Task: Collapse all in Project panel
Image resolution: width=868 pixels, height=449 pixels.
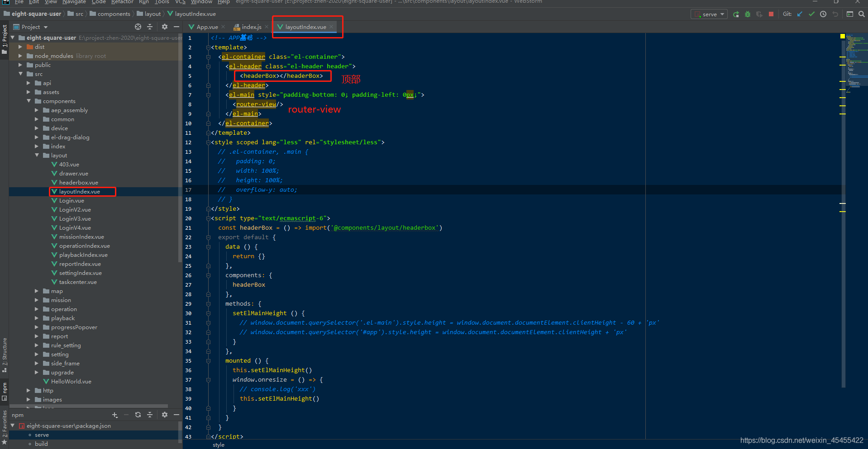Action: (x=150, y=27)
